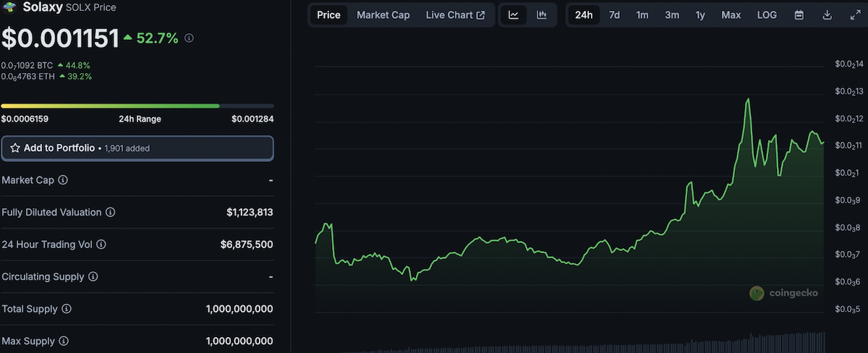The height and width of the screenshot is (353, 868).
Task: Click the star icon in Add to Portfolio
Action: pyautogui.click(x=15, y=148)
